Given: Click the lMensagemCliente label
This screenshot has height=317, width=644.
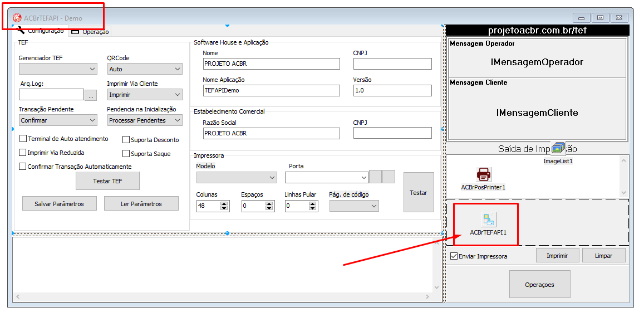Looking at the screenshot, I should [537, 113].
